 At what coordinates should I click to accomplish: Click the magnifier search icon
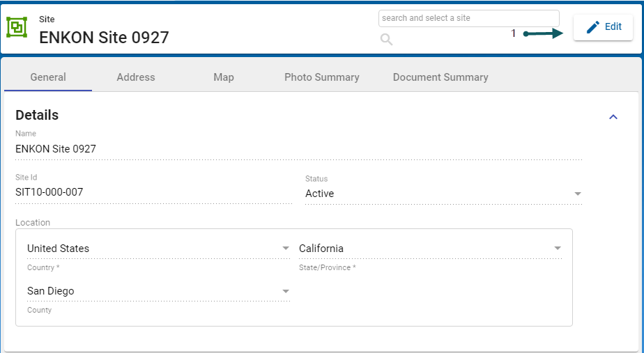tap(386, 40)
